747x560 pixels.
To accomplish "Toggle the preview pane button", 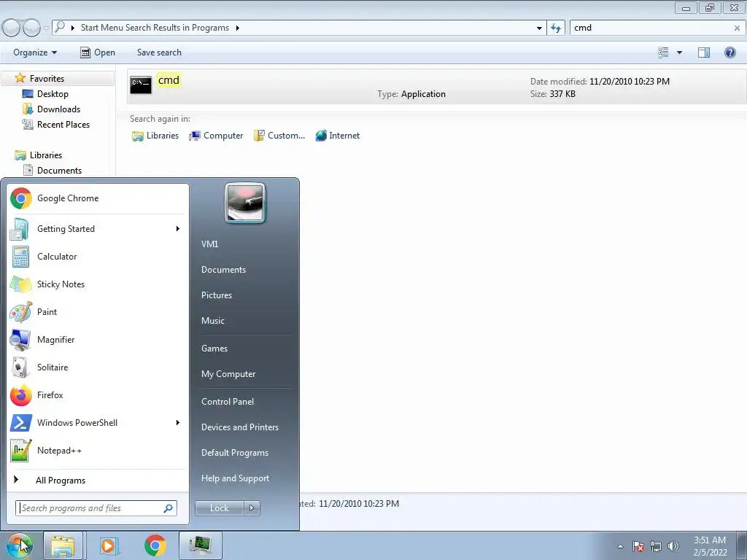I will click(704, 52).
